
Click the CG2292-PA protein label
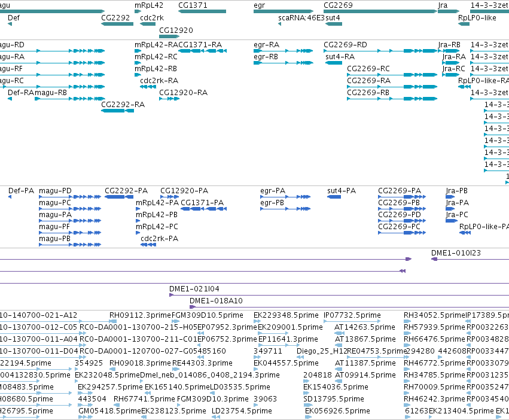click(x=126, y=191)
